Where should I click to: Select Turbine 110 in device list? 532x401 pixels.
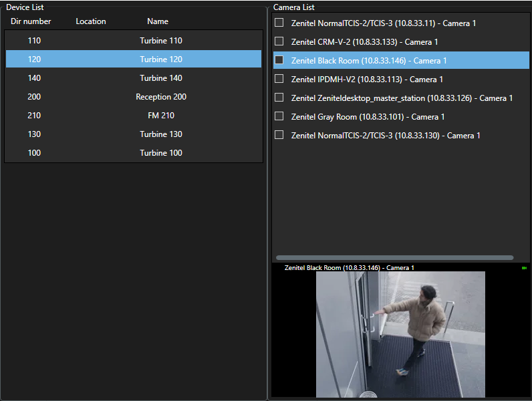pos(134,41)
